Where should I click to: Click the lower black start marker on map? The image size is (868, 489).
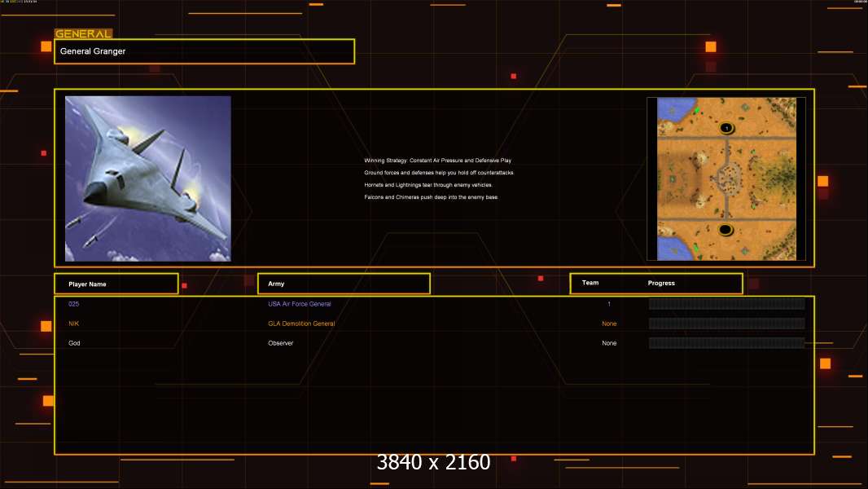tap(726, 230)
